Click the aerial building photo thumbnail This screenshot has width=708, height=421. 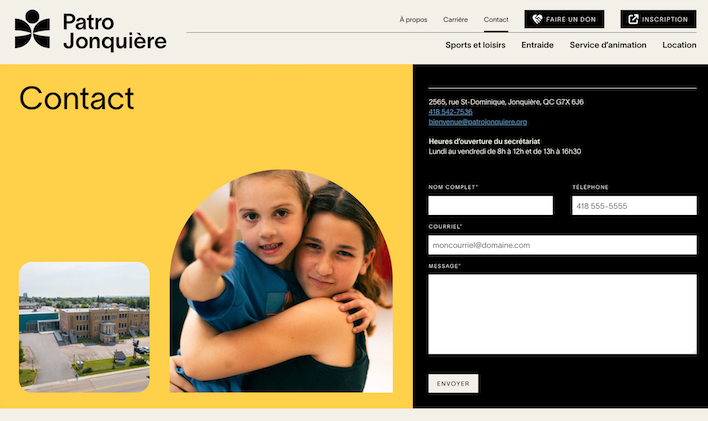pos(84,327)
